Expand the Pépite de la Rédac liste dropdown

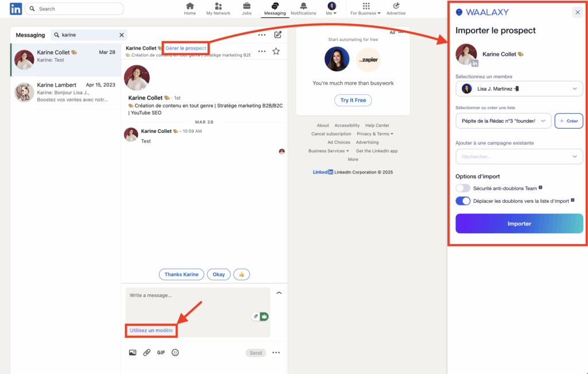coord(503,121)
